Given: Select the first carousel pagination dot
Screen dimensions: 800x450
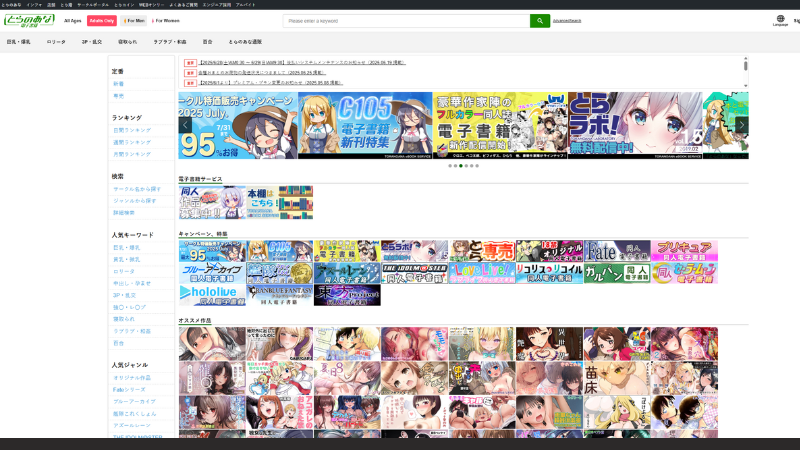Looking at the screenshot, I should click(450, 166).
